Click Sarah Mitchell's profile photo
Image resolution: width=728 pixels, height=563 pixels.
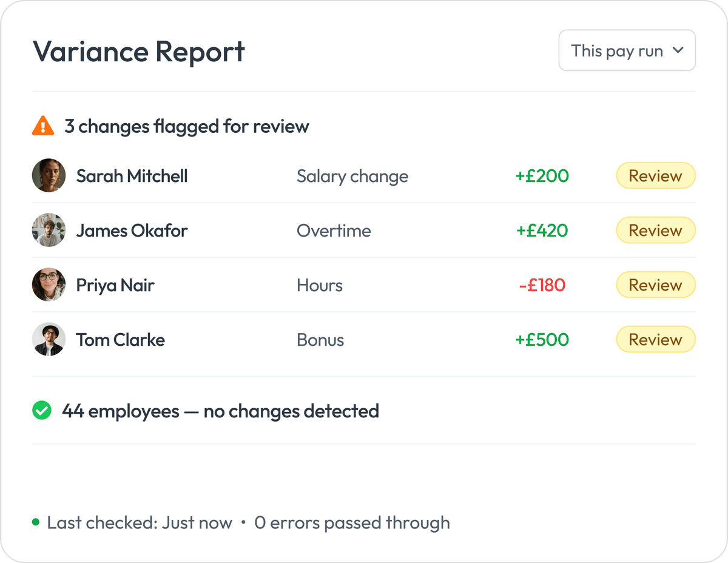49,175
